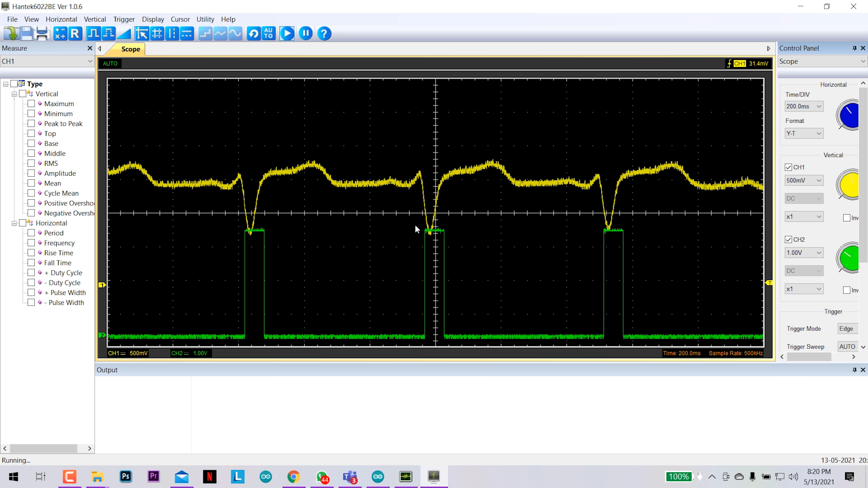Click the R record toolbar icon
868x488 pixels.
pos(75,33)
